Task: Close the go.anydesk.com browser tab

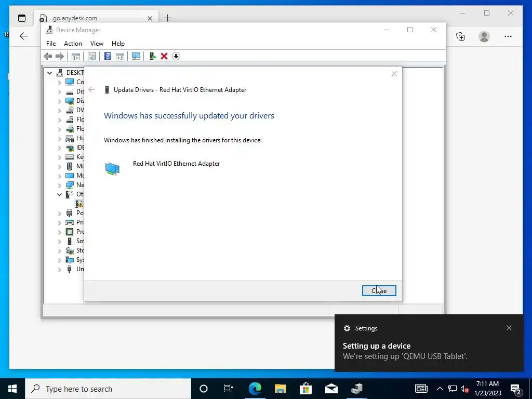Action: (x=150, y=18)
